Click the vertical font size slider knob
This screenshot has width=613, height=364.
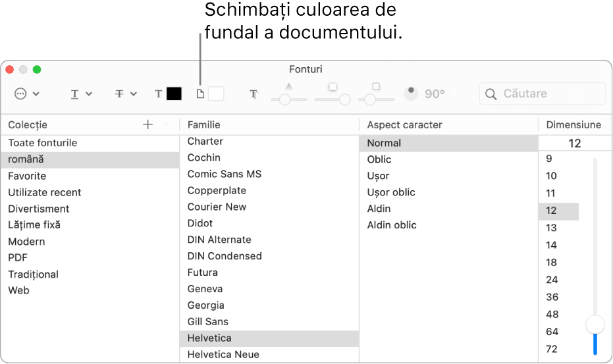[x=595, y=325]
